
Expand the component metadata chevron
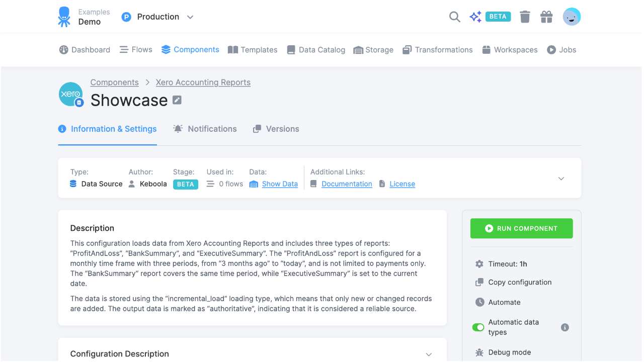[560, 178]
